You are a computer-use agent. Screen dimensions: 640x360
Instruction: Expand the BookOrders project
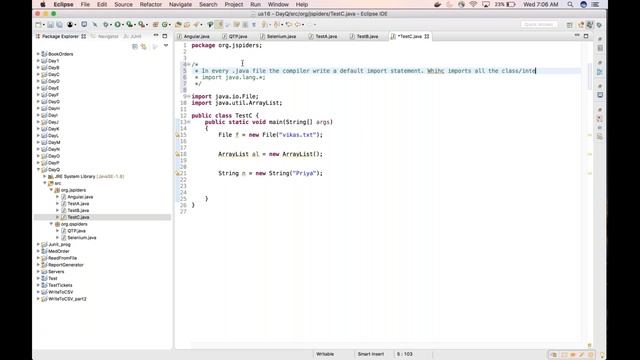[38, 54]
